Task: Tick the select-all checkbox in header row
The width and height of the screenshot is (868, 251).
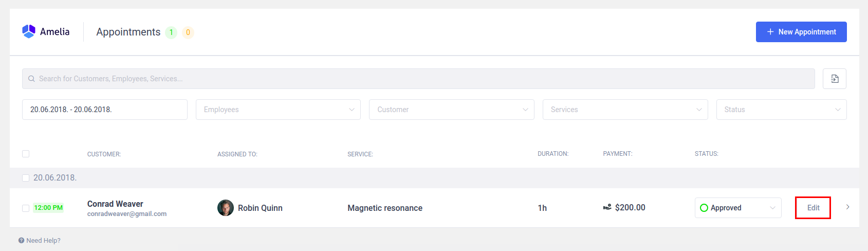Action: tap(26, 154)
